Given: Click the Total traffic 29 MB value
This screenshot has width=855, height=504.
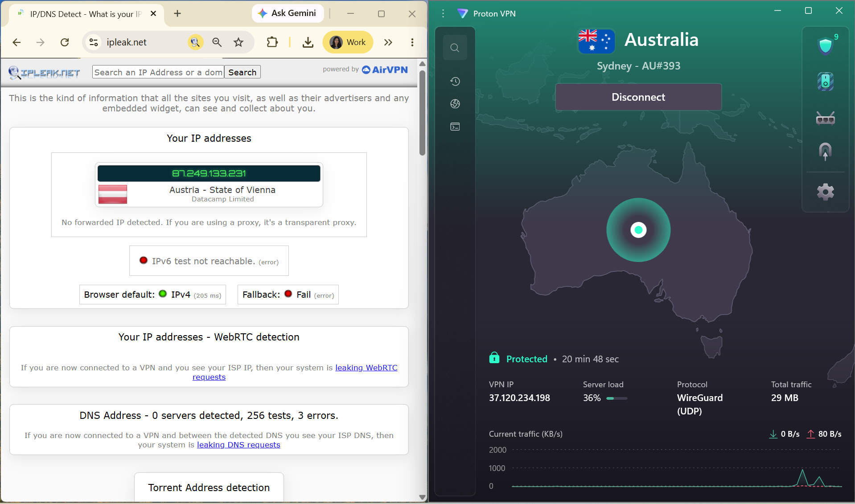Looking at the screenshot, I should pos(785,398).
